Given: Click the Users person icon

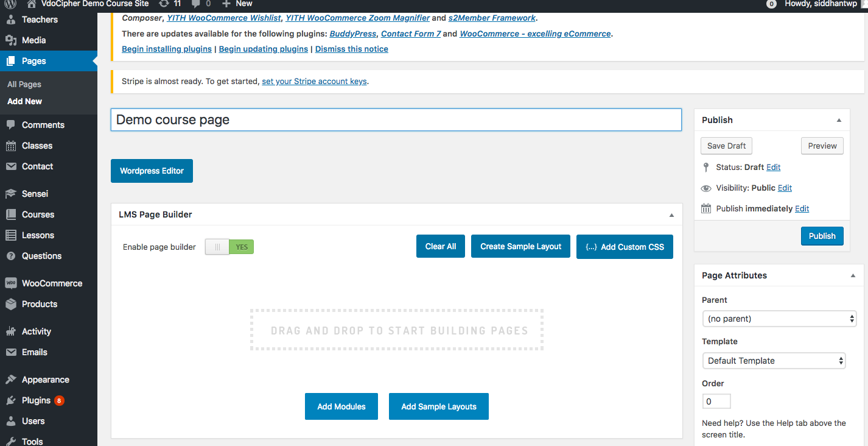Looking at the screenshot, I should pos(10,421).
